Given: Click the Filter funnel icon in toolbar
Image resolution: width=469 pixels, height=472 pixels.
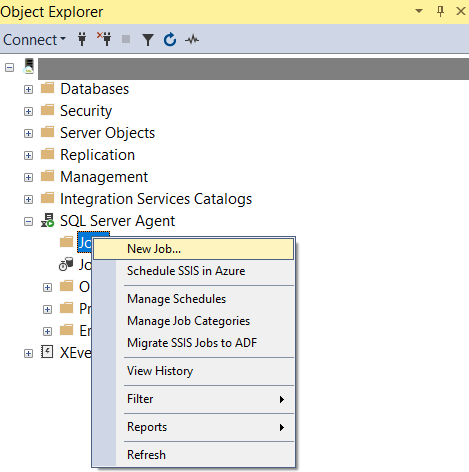Looking at the screenshot, I should [x=148, y=40].
